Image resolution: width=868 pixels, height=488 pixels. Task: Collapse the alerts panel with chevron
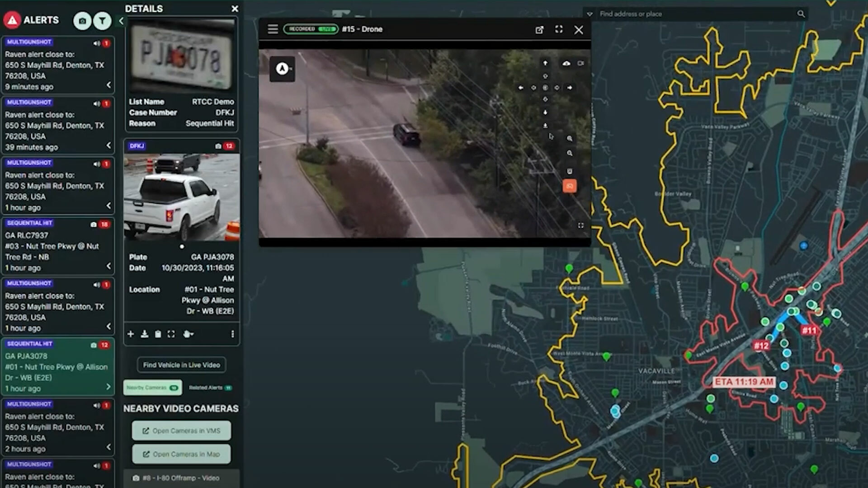pyautogui.click(x=121, y=21)
